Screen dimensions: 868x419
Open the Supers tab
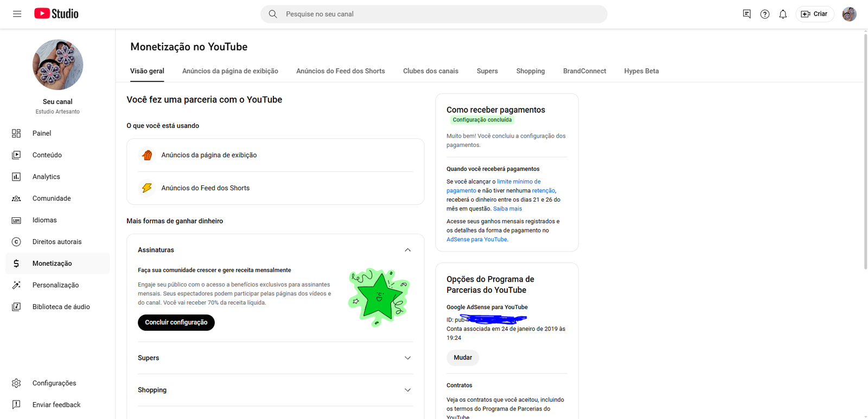(487, 71)
